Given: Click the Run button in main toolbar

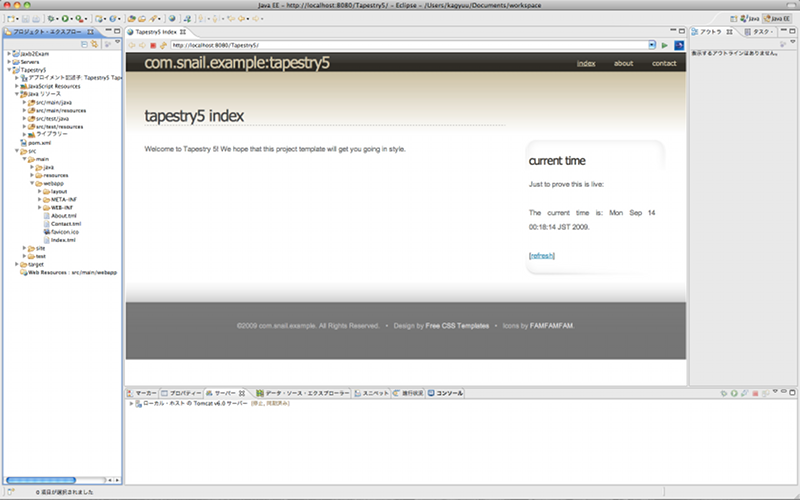Looking at the screenshot, I should [x=66, y=18].
